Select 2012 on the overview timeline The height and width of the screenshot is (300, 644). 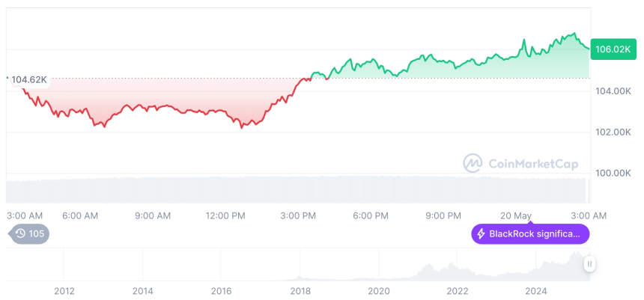coord(64,291)
